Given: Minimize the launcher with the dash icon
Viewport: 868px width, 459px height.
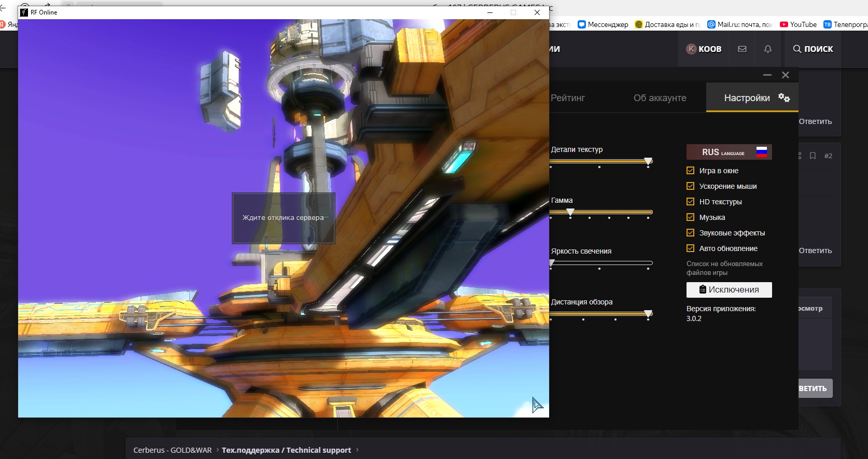Looking at the screenshot, I should [767, 75].
